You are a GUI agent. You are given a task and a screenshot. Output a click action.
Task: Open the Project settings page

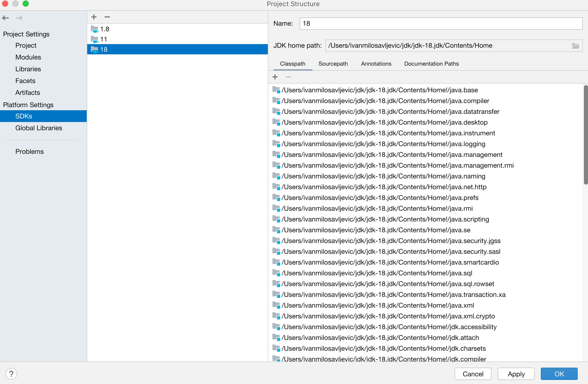43,45
